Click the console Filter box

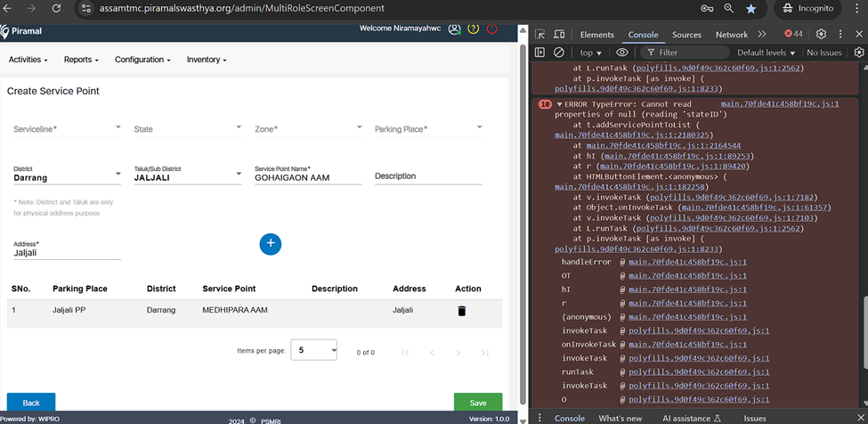685,53
